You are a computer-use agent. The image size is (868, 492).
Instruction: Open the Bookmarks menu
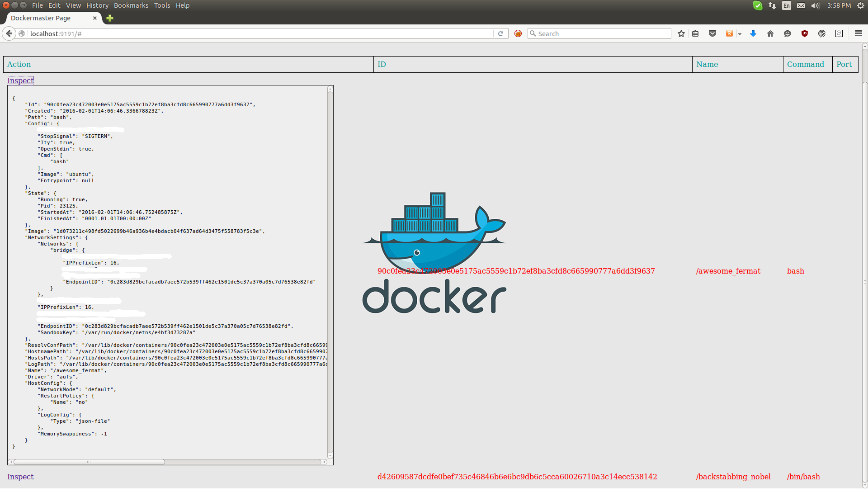click(131, 5)
